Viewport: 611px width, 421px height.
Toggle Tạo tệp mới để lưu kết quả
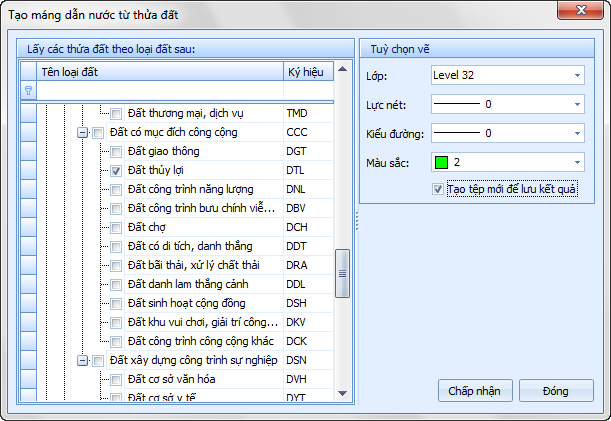438,190
